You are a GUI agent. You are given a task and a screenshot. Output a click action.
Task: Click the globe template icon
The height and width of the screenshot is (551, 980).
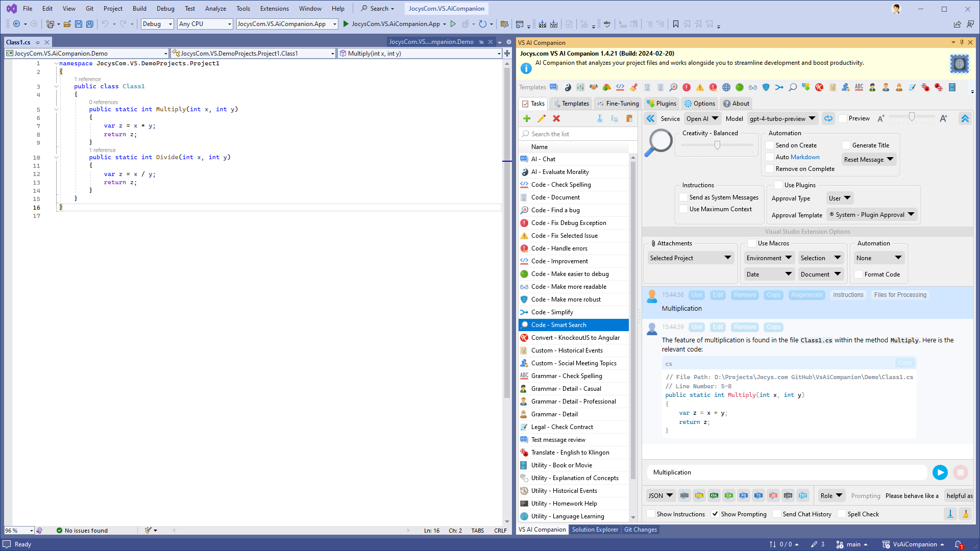(726, 87)
